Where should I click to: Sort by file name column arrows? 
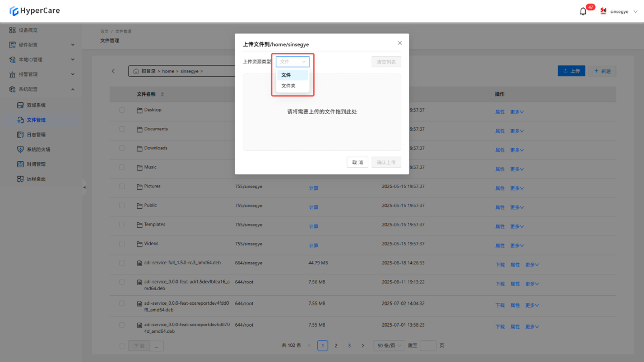tap(163, 94)
